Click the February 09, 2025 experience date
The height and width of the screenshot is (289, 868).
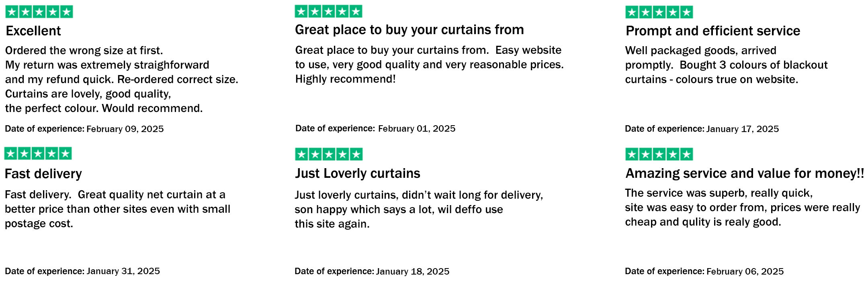[125, 129]
